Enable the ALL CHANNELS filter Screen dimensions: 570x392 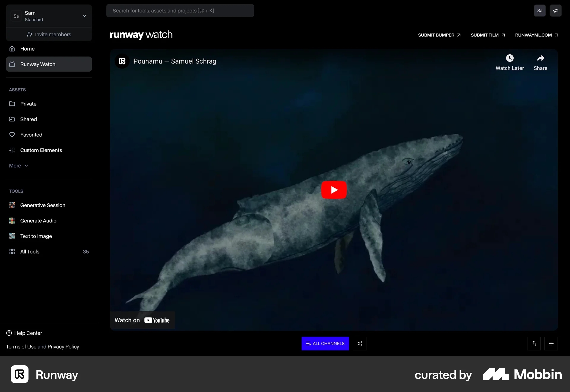(x=325, y=344)
